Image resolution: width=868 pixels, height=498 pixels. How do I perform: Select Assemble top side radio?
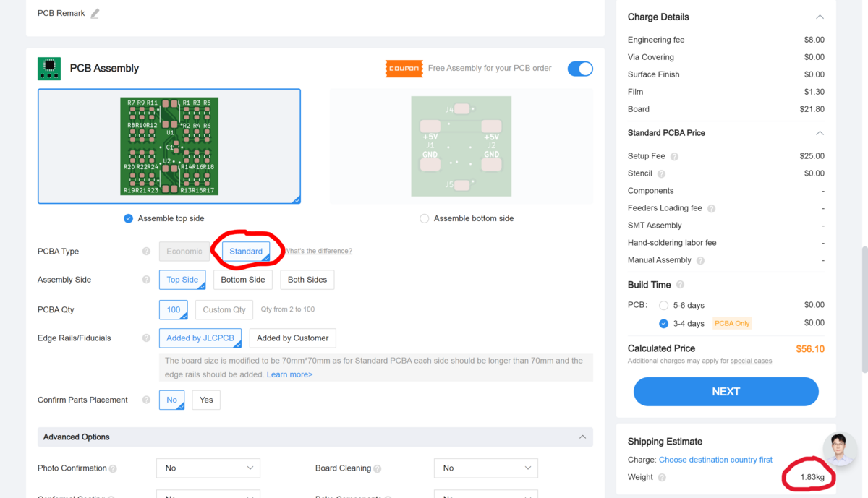coord(128,218)
